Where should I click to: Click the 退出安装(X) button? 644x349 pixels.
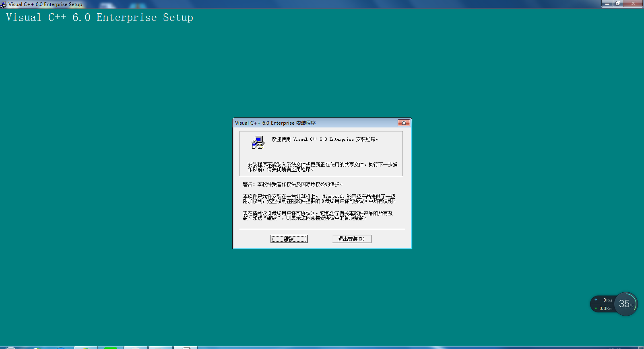click(351, 239)
